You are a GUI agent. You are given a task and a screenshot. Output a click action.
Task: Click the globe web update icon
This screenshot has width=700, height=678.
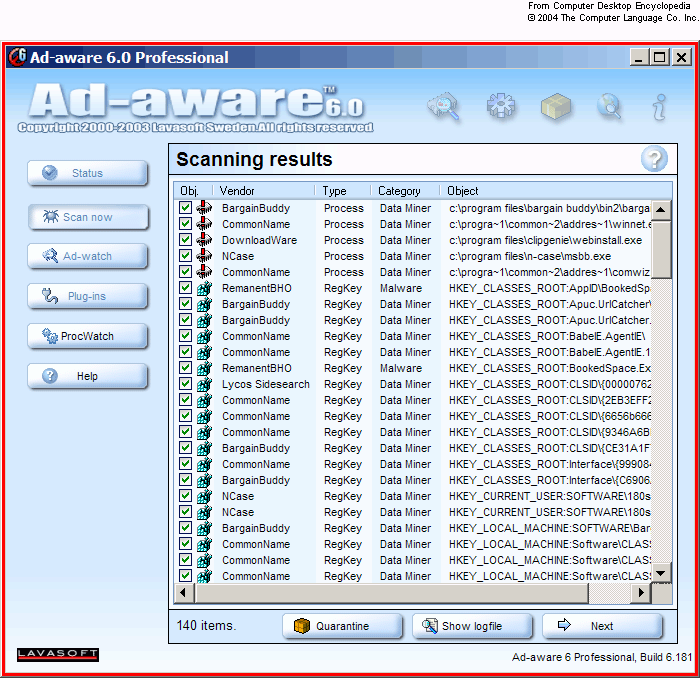pyautogui.click(x=609, y=106)
